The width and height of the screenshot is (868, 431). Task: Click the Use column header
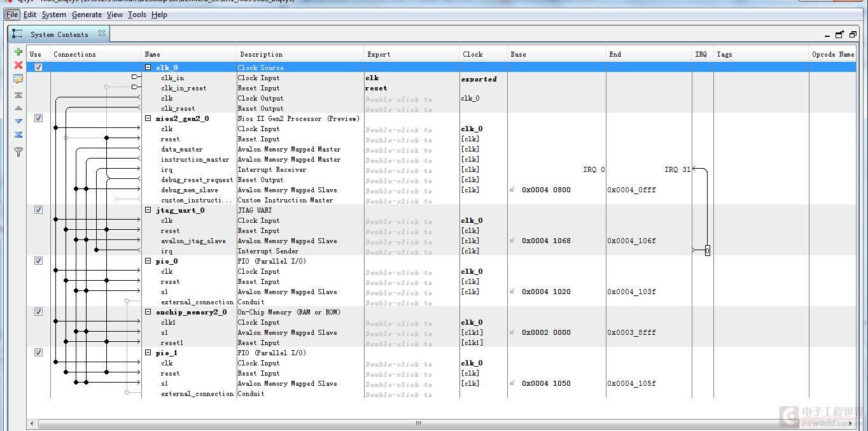(38, 54)
